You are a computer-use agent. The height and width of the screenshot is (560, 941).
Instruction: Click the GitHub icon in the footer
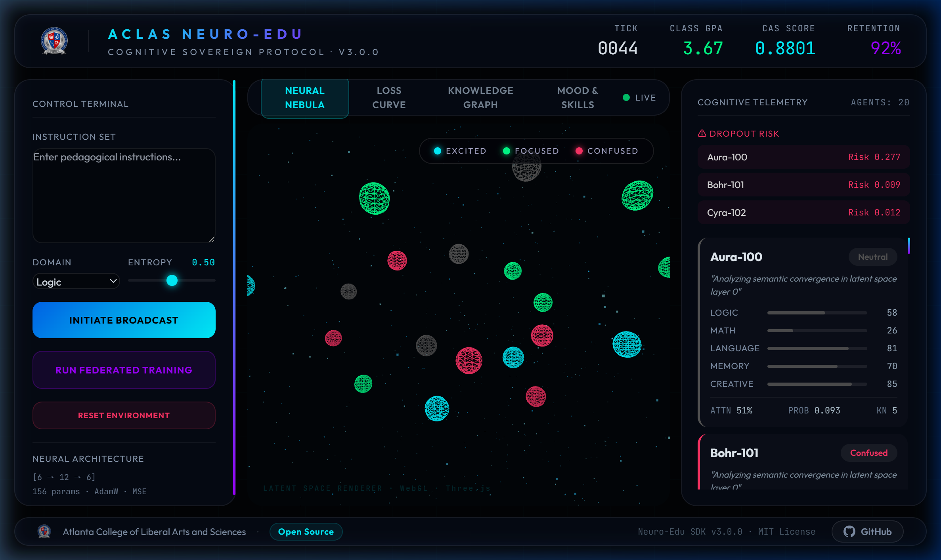click(x=849, y=532)
